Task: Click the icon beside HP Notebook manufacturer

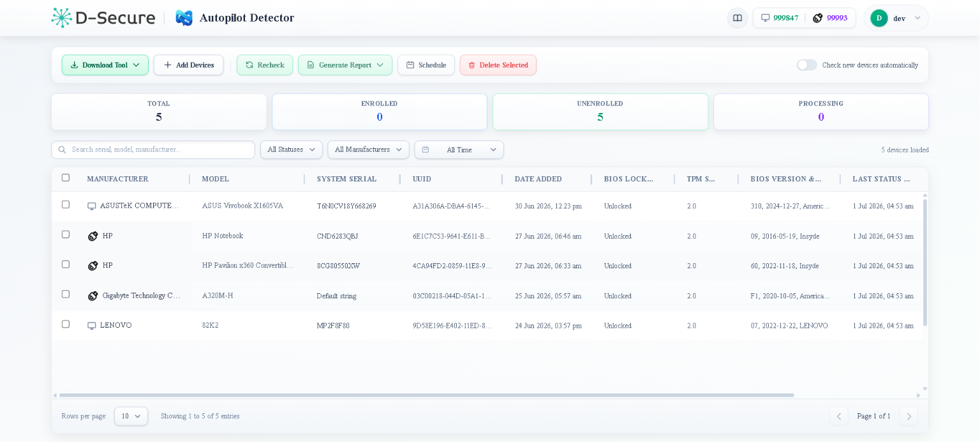Action: (x=93, y=236)
